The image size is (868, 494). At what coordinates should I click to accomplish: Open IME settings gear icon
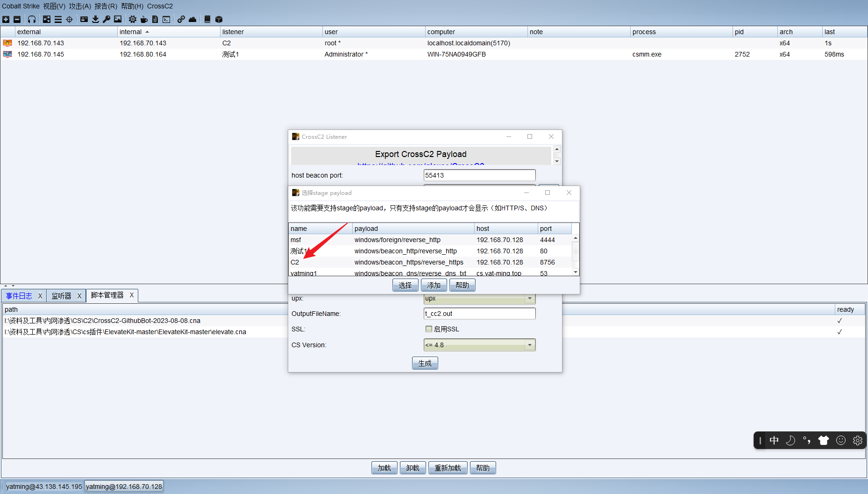[x=858, y=440]
